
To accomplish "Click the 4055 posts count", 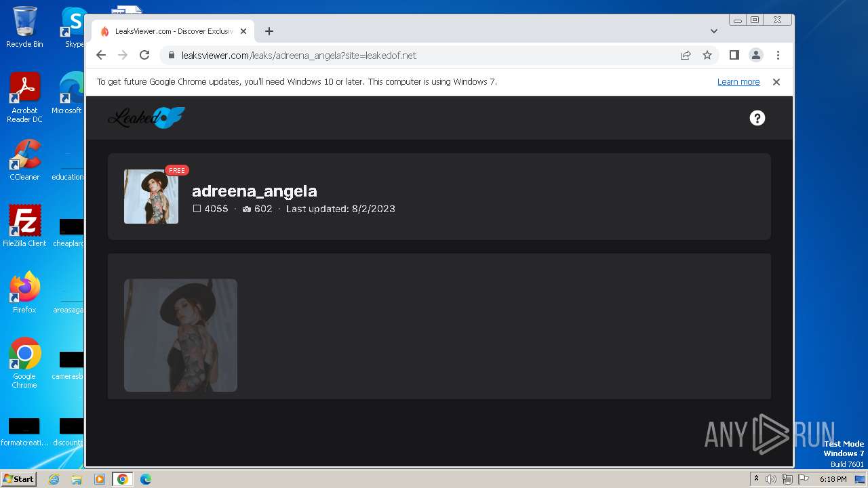I will [x=211, y=209].
